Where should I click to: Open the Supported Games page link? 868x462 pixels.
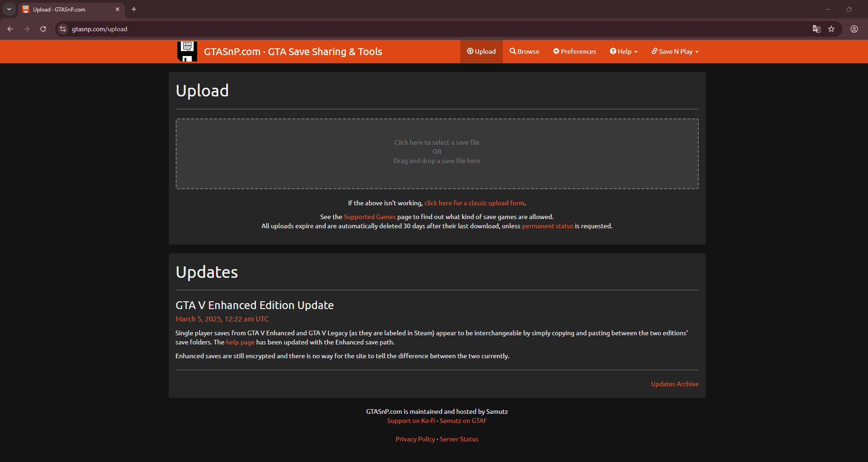pyautogui.click(x=369, y=217)
